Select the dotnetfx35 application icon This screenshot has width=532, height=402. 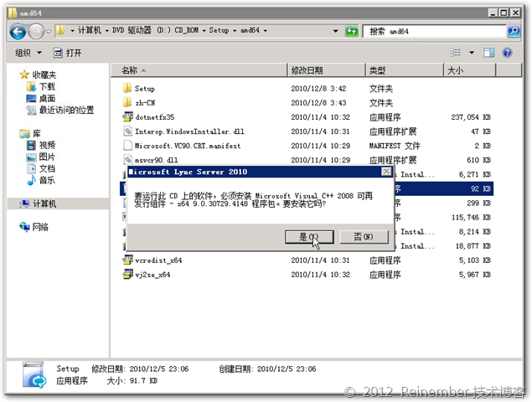127,117
